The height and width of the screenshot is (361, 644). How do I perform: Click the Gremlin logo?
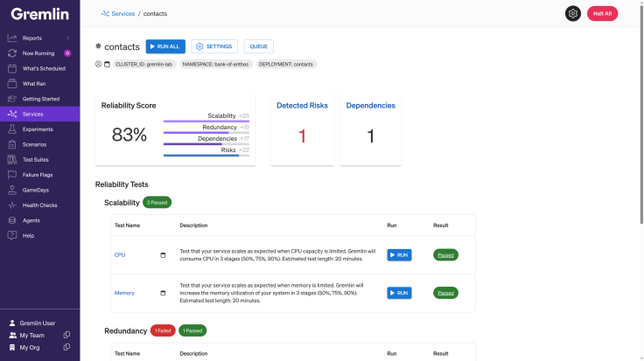pyautogui.click(x=40, y=14)
